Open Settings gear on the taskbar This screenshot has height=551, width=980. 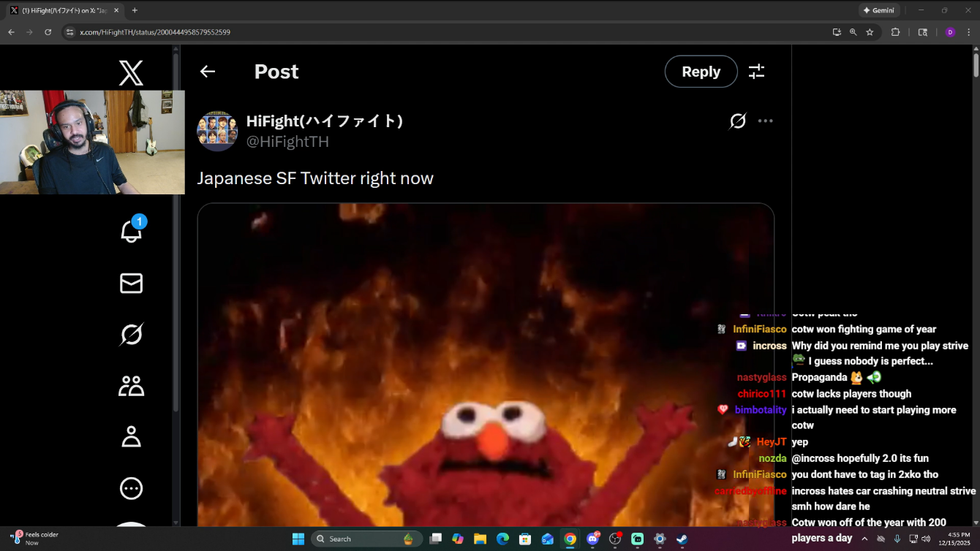tap(660, 539)
